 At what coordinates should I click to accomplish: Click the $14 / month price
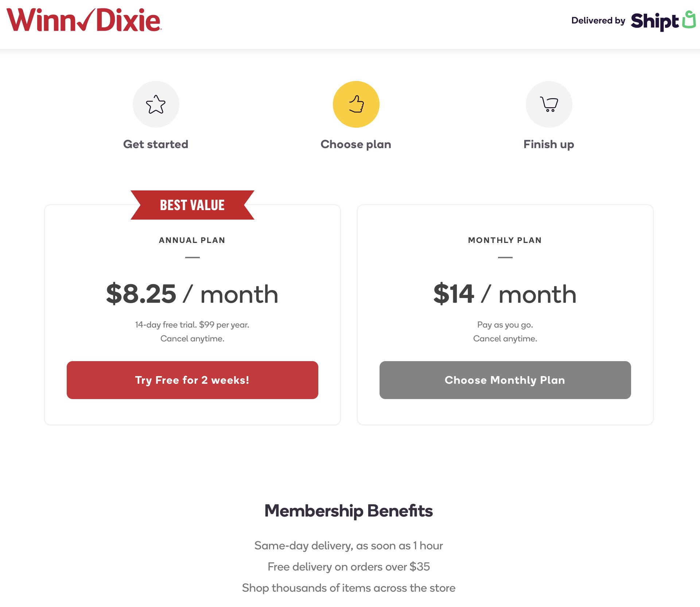click(x=505, y=294)
